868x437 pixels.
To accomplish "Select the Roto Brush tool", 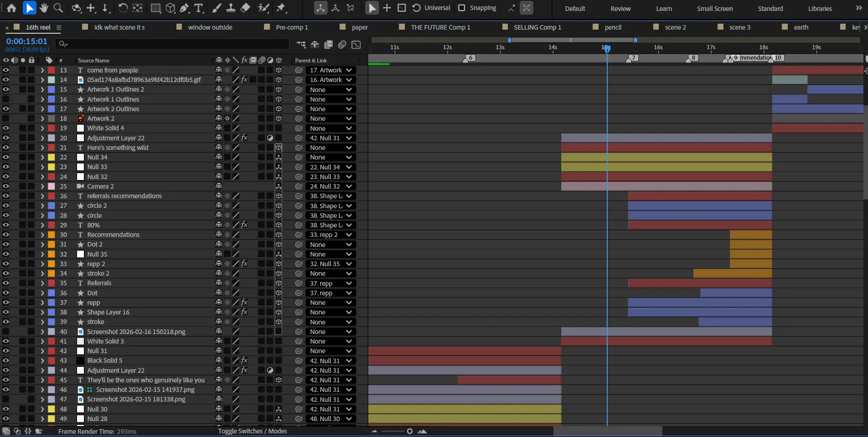I will pyautogui.click(x=263, y=8).
